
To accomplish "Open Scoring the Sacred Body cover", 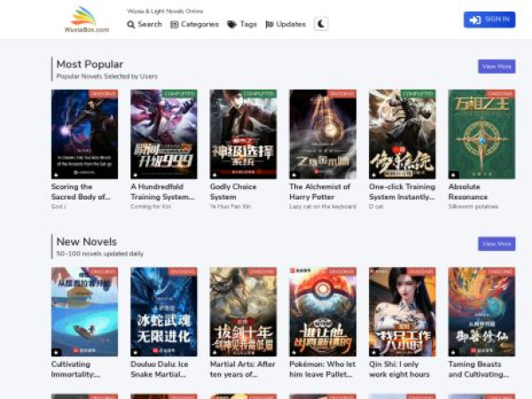I will tap(84, 134).
